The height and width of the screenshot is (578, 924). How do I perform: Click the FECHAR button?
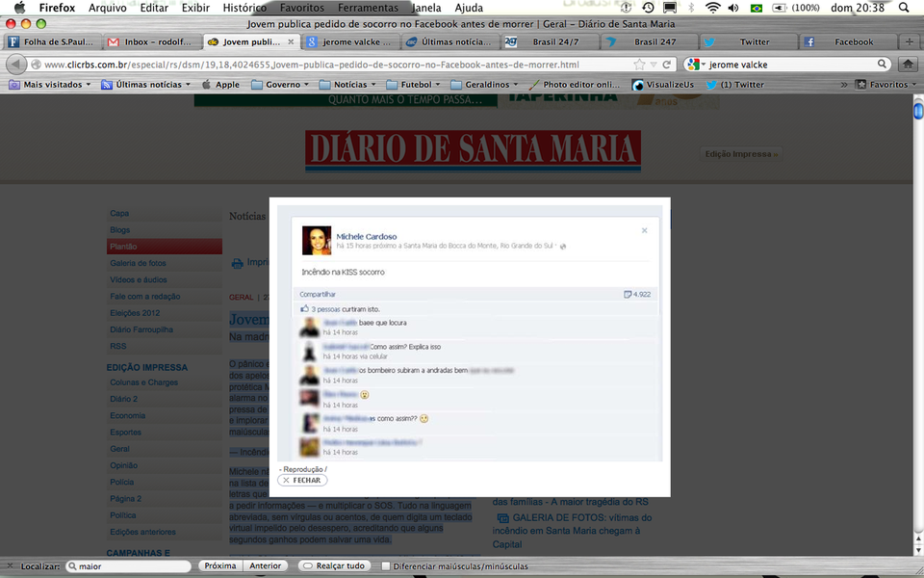[302, 480]
